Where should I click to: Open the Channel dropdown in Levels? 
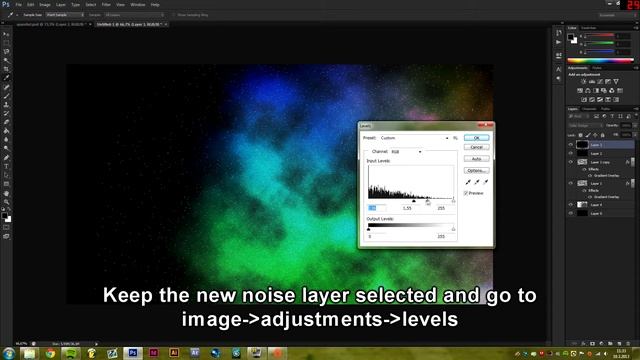coord(406,152)
